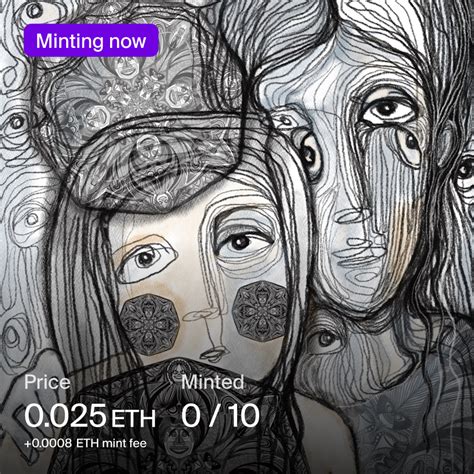Click the small swirled eye at left edge
This screenshot has height=474, width=474.
15,123
